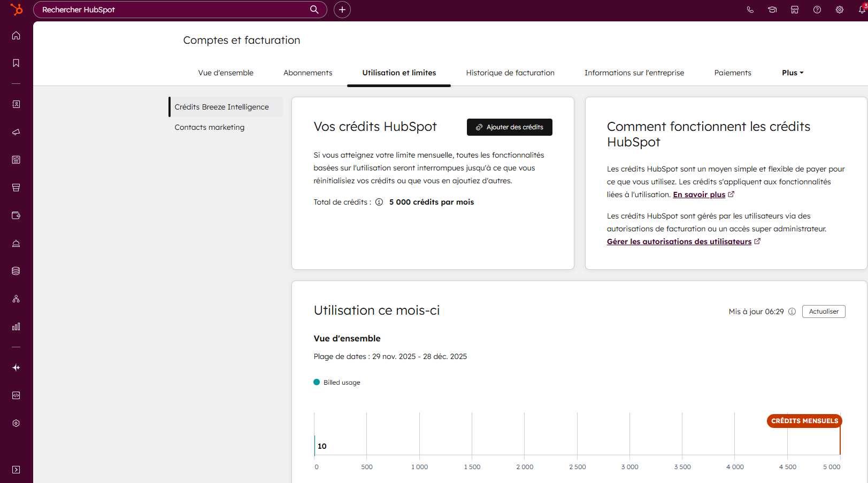This screenshot has height=483, width=868.
Task: Open the Breeze AI sparkle icon
Action: (x=16, y=368)
